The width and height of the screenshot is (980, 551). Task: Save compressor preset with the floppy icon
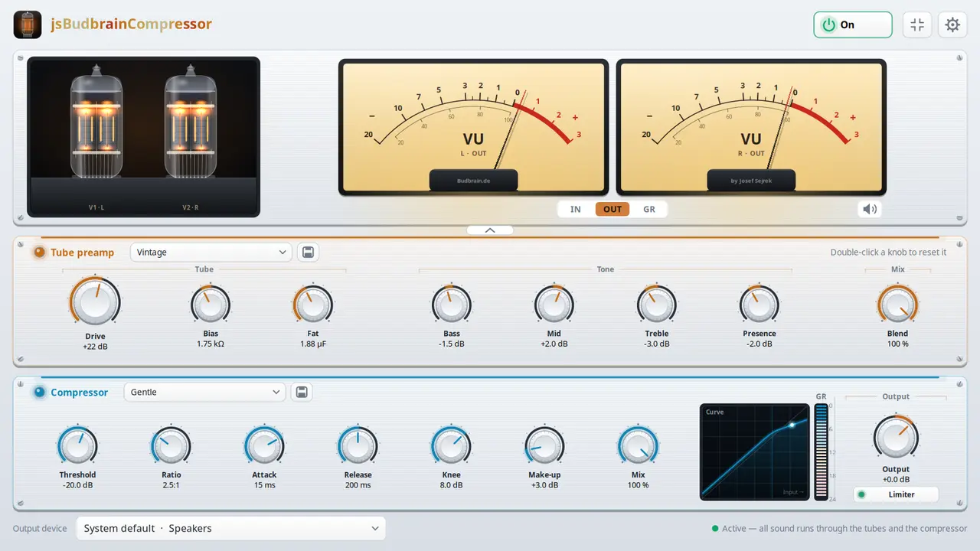302,392
